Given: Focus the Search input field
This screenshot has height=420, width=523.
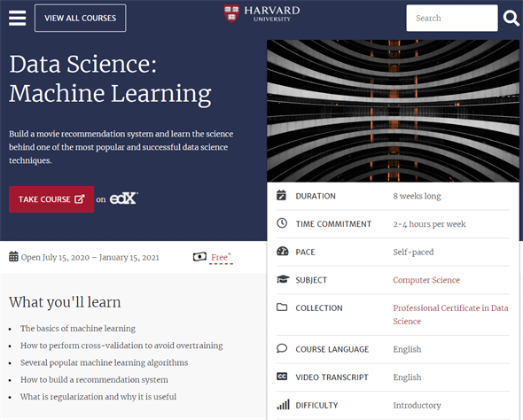Looking at the screenshot, I should coord(452,18).
